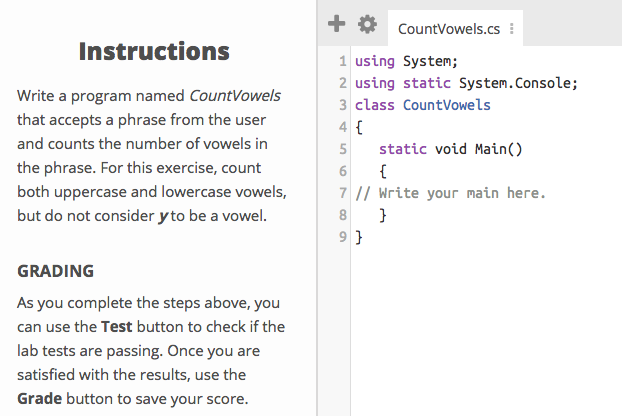
Task: Click bold 'Grade' word in grading text
Action: pos(39,399)
